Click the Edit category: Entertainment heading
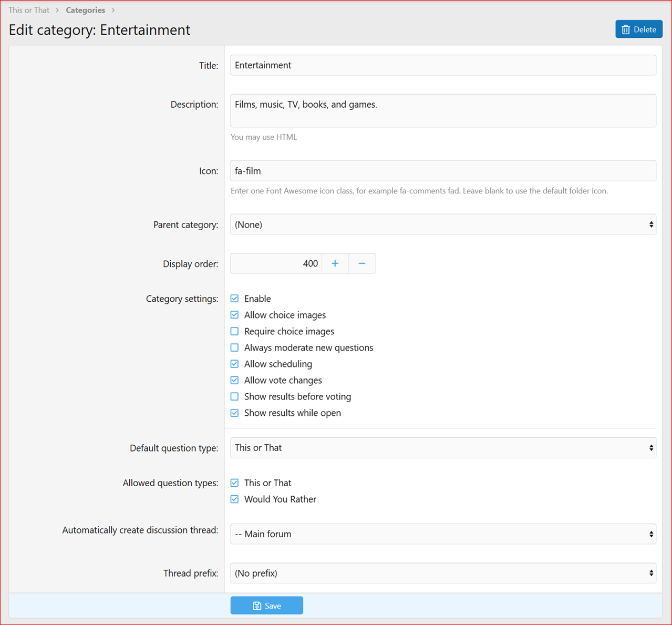The width and height of the screenshot is (672, 625). point(99,30)
